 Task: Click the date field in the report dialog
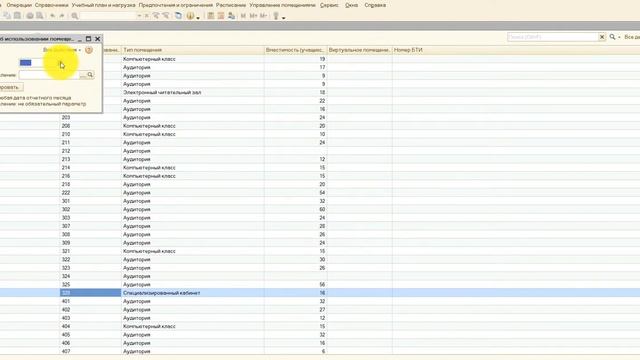coord(41,62)
